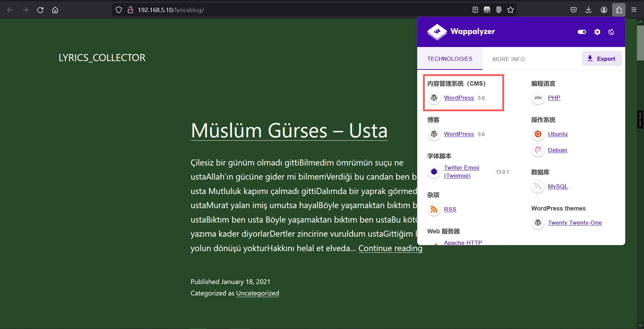The image size is (644, 329).
Task: Open the PHP technology link
Action: point(554,98)
